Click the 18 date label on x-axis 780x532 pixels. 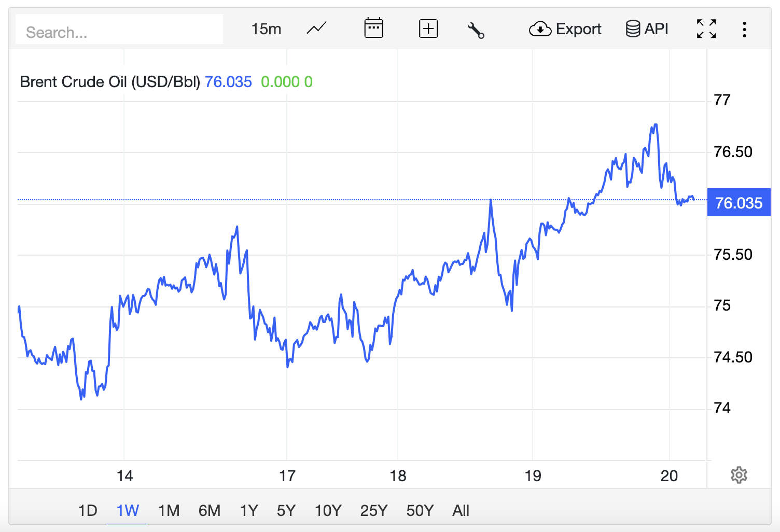point(398,476)
